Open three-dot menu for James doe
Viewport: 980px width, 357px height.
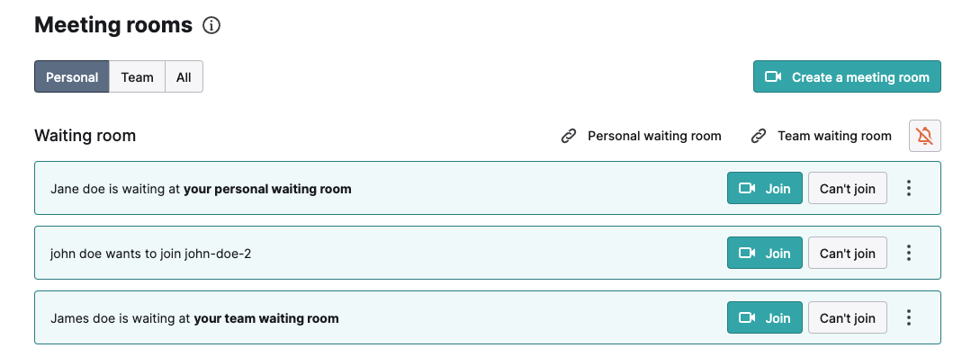[x=909, y=317]
